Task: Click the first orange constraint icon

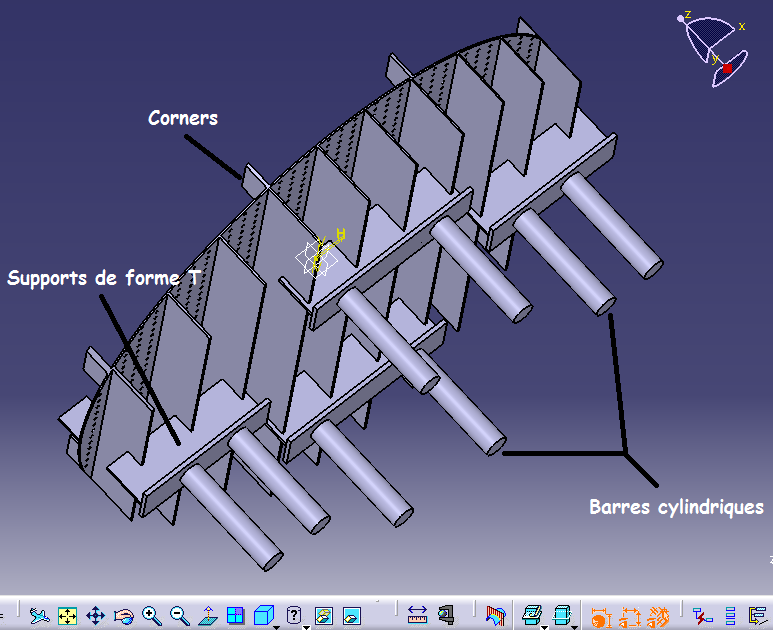Action: point(601,617)
